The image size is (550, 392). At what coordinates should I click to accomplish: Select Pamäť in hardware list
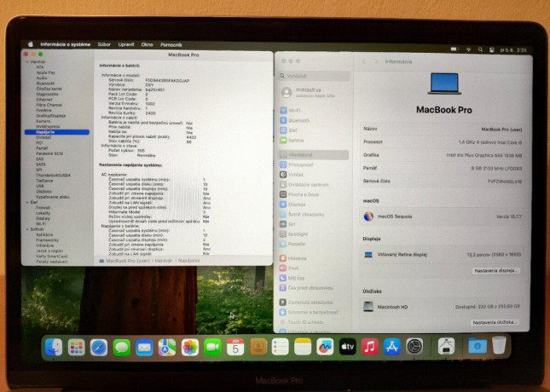42,148
